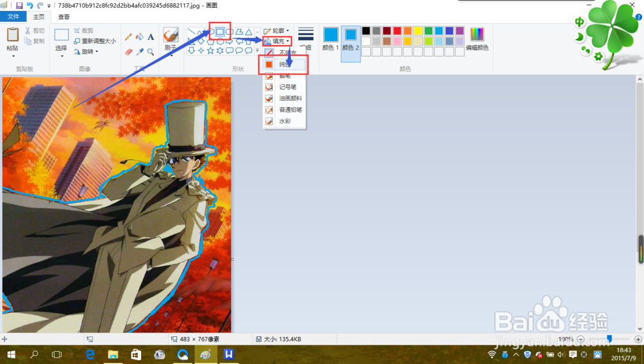Open the Outline (轮廓) dropdown
This screenshot has height=364, width=644.
click(276, 31)
